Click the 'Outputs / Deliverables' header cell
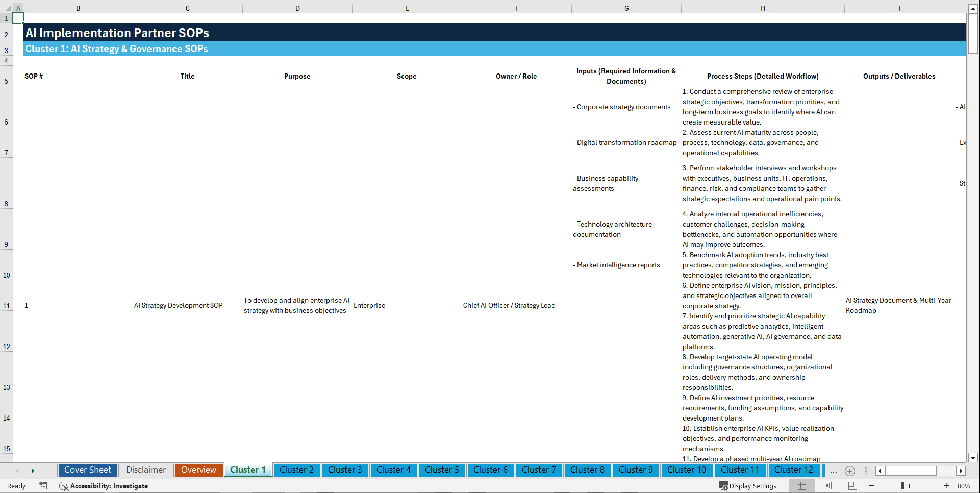Screen dimensions: 980x493 point(899,76)
